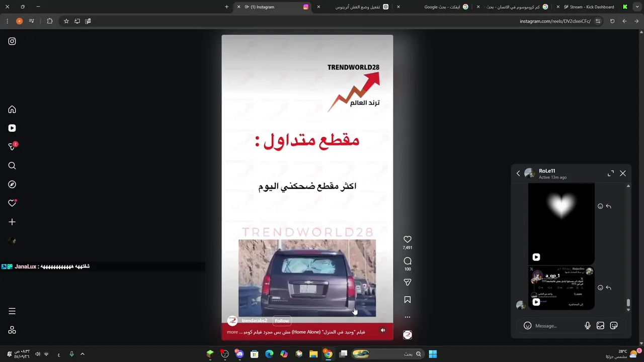Bookmark this page with star icon

click(x=66, y=21)
